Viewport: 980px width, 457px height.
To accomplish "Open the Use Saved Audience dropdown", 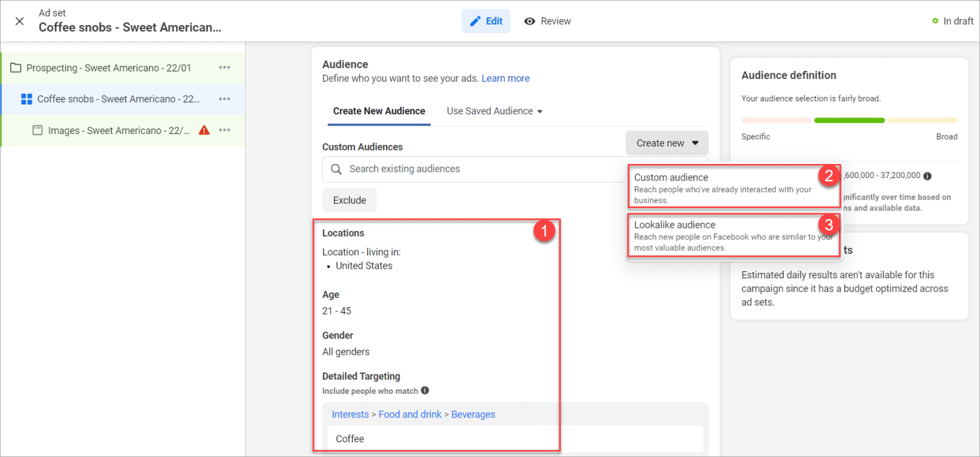I will pyautogui.click(x=494, y=110).
